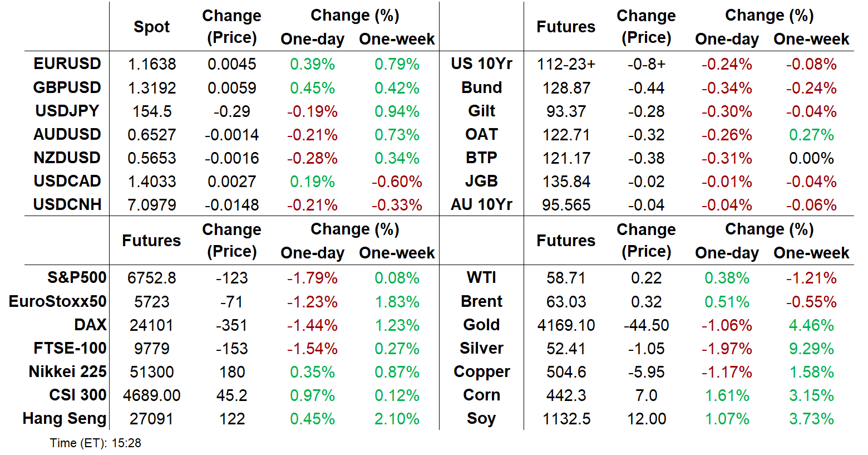
Task: Select the EuroStoxx50 row label
Action: (58, 302)
